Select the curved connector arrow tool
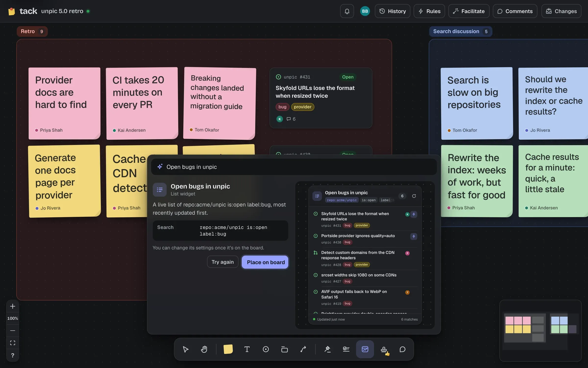588x368 pixels. point(303,349)
